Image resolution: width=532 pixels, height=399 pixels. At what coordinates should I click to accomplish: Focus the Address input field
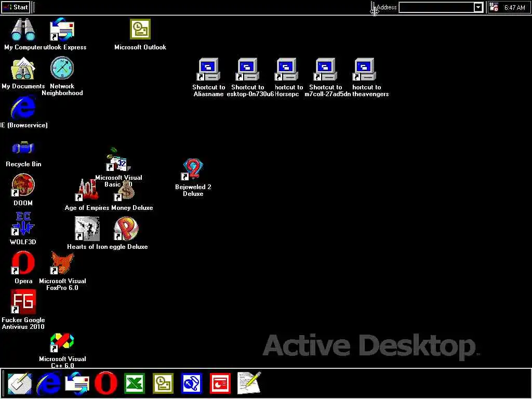[x=436, y=7]
